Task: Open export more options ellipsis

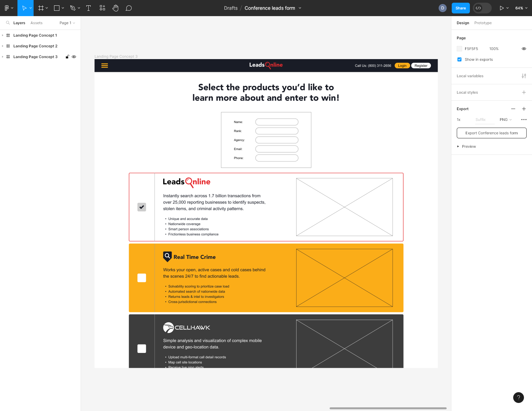Action: (x=524, y=120)
